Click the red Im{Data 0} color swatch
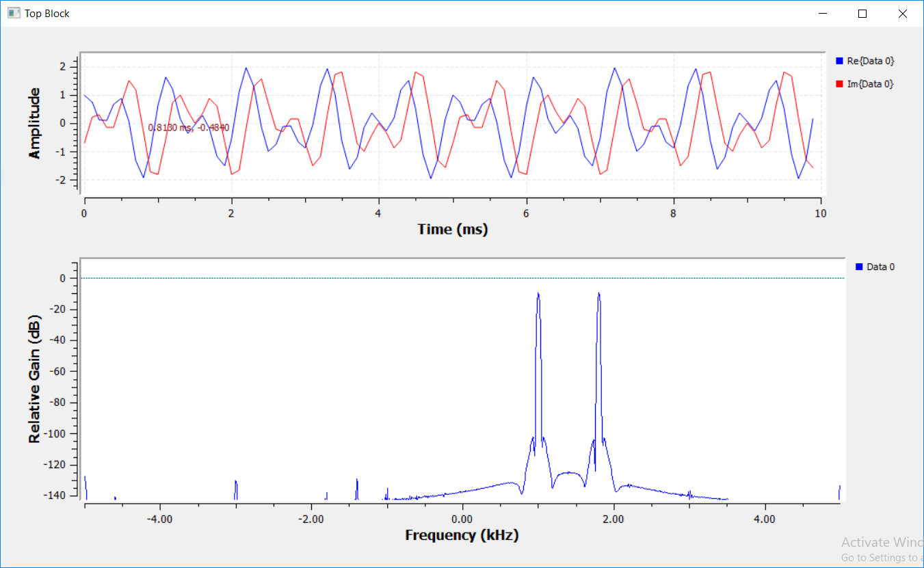 point(839,84)
